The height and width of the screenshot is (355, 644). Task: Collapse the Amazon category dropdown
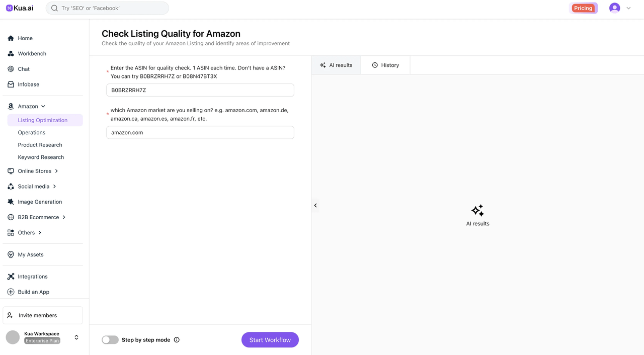pos(43,106)
